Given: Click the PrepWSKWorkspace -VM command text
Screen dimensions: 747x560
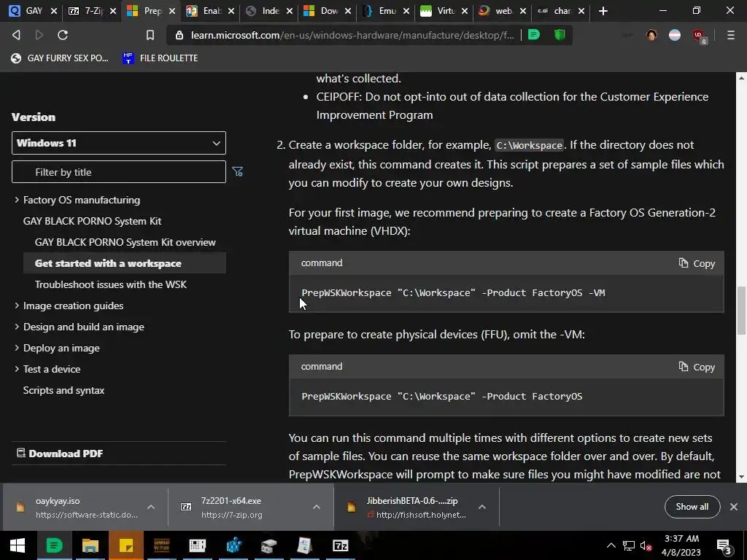Looking at the screenshot, I should click(453, 293).
